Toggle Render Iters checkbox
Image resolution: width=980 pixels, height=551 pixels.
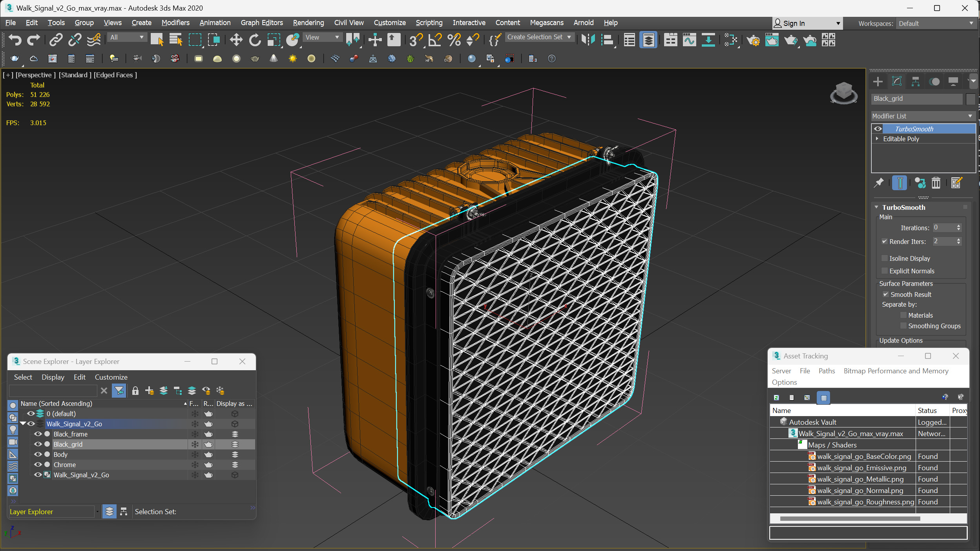click(x=884, y=242)
